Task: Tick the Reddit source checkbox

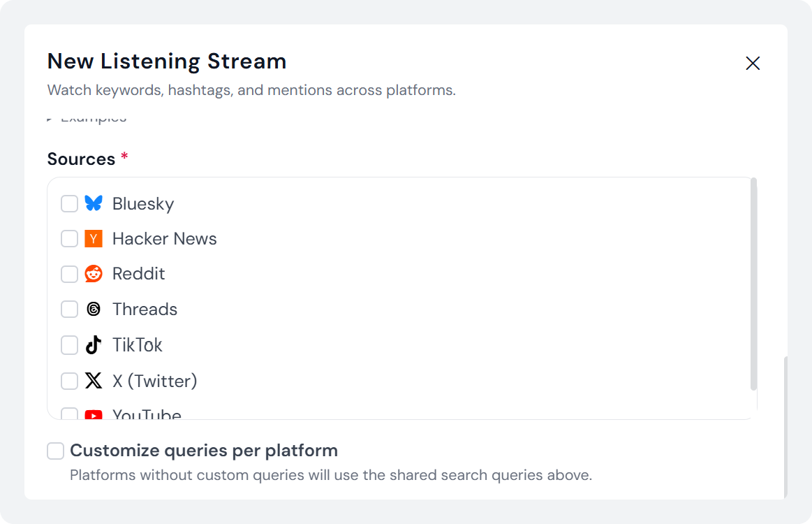Action: point(69,274)
